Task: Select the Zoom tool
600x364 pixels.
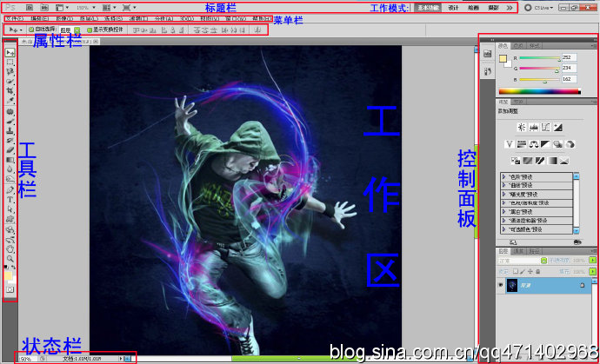Action: click(10, 259)
